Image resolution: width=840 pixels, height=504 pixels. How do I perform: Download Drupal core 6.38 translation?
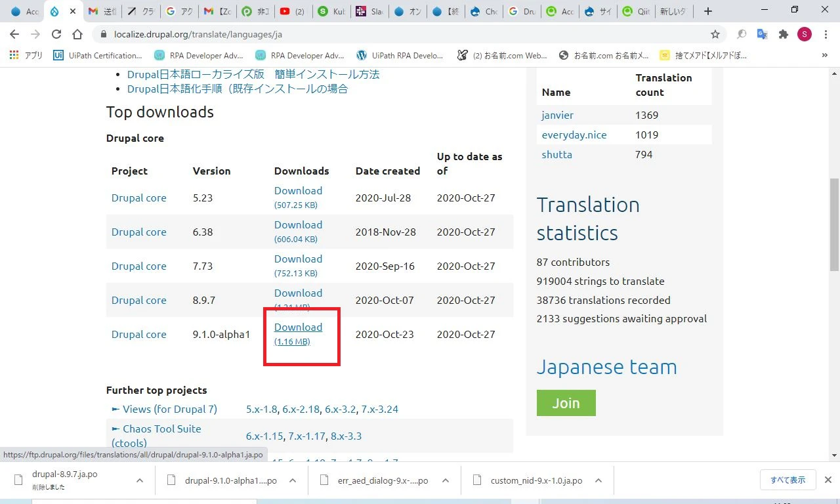(298, 224)
